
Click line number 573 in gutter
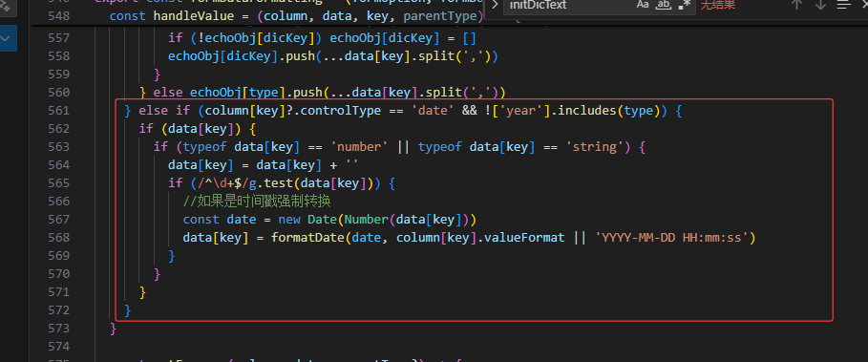coord(58,329)
